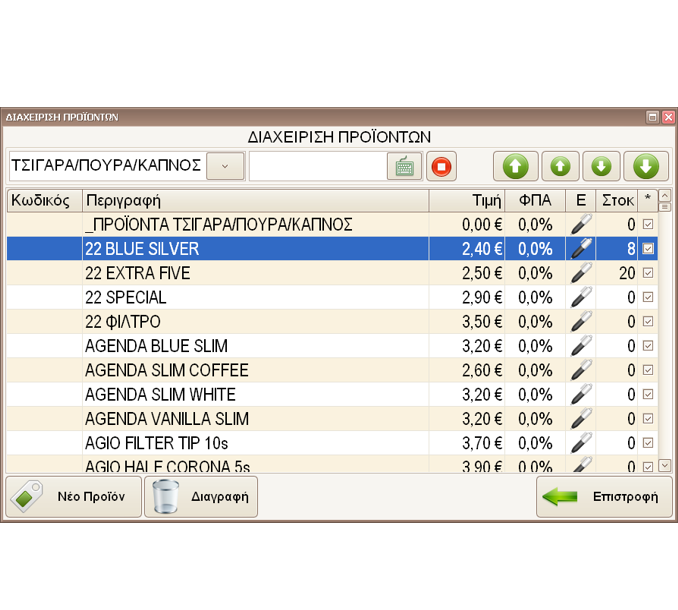This screenshot has width=678, height=610.
Task: Click stock value 8 for 22 BLUE SILVER
Action: (631, 249)
